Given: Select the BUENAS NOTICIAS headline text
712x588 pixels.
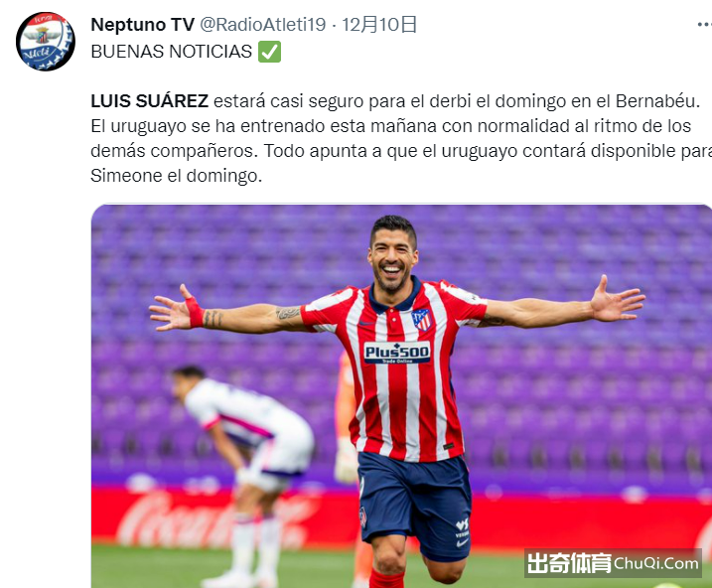Looking at the screenshot, I should (171, 52).
